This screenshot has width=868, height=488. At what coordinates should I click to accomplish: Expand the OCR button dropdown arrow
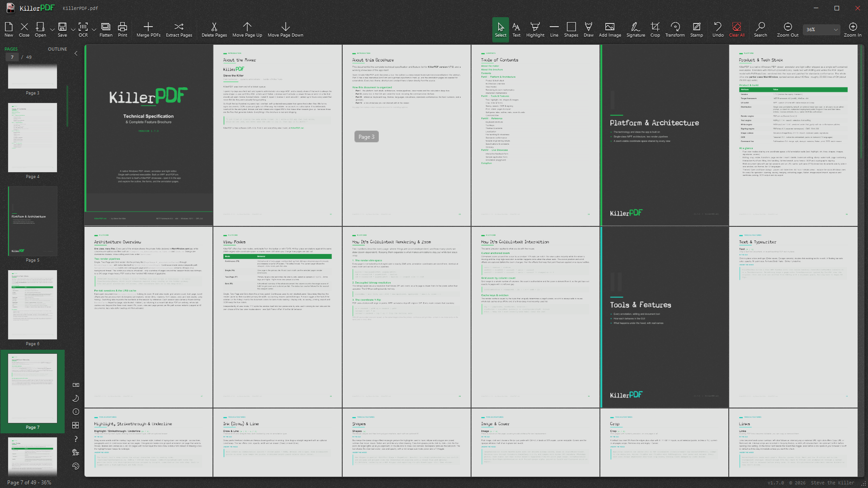[94, 30]
